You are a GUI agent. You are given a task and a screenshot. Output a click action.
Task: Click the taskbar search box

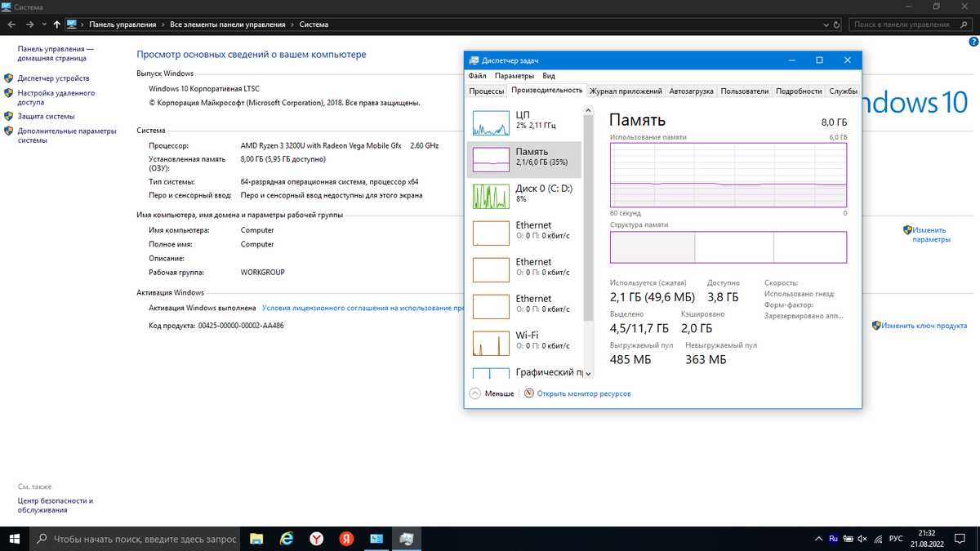135,539
